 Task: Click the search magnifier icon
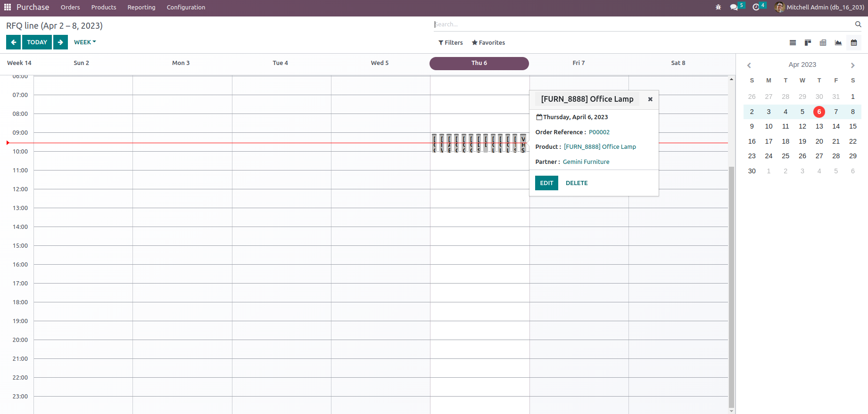pyautogui.click(x=858, y=24)
